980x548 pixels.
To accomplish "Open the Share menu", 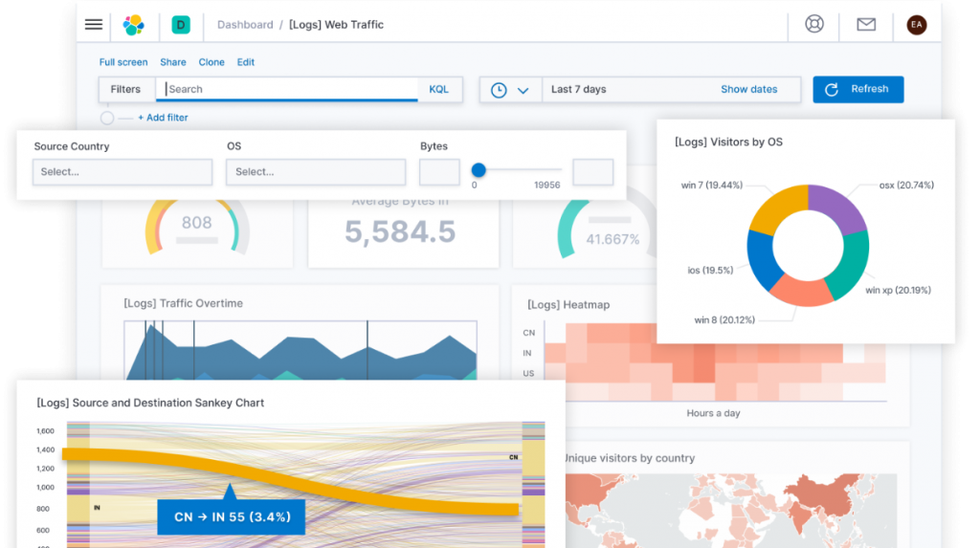I will tap(173, 62).
